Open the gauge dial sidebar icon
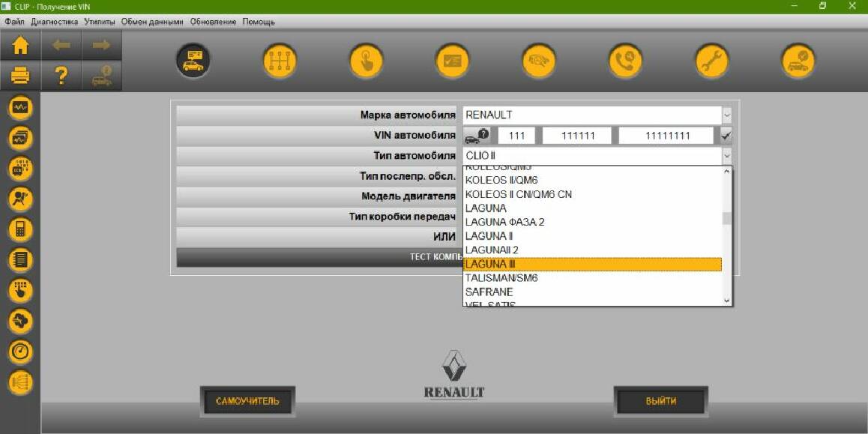Image resolution: width=868 pixels, height=434 pixels. coord(20,351)
